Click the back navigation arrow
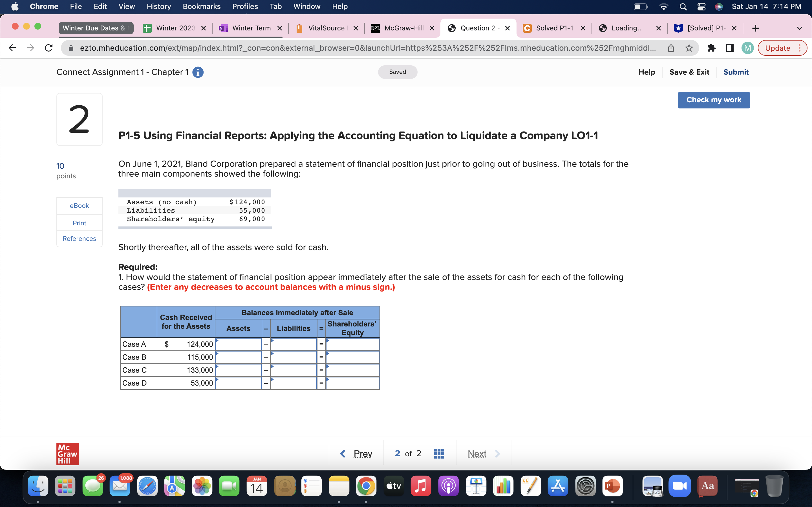The width and height of the screenshot is (812, 507). [12, 48]
